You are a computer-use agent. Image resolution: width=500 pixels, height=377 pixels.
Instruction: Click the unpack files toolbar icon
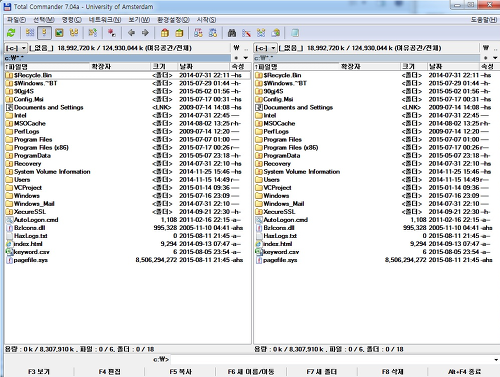179,33
